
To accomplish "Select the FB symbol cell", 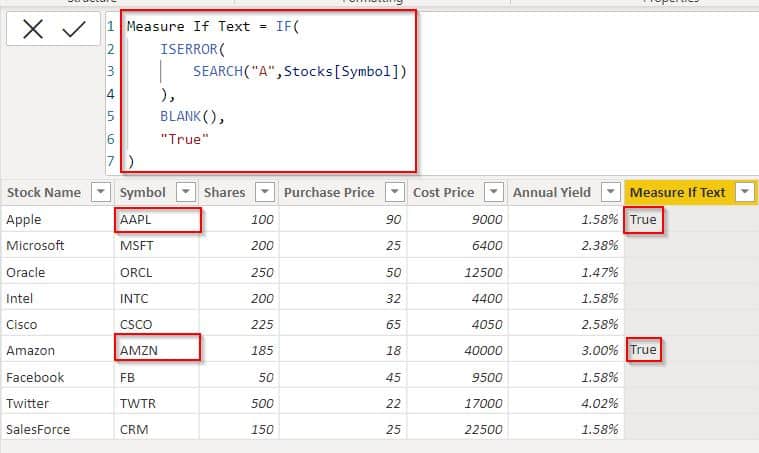I will (157, 377).
